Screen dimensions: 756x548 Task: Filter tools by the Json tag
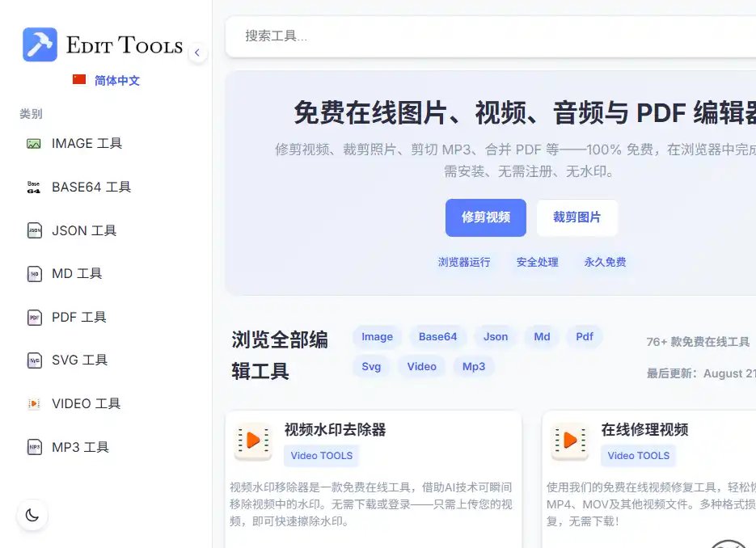496,337
